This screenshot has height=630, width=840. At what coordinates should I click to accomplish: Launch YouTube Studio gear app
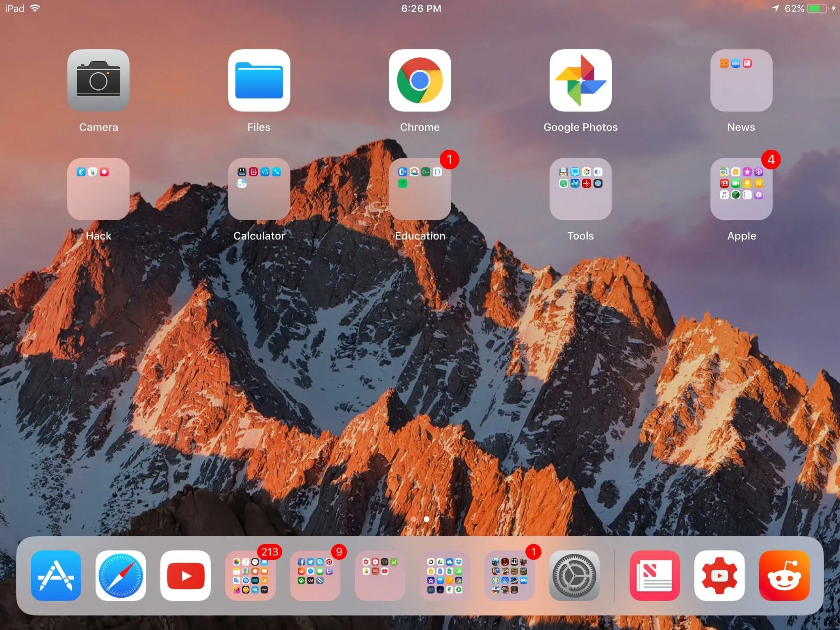[x=719, y=575]
